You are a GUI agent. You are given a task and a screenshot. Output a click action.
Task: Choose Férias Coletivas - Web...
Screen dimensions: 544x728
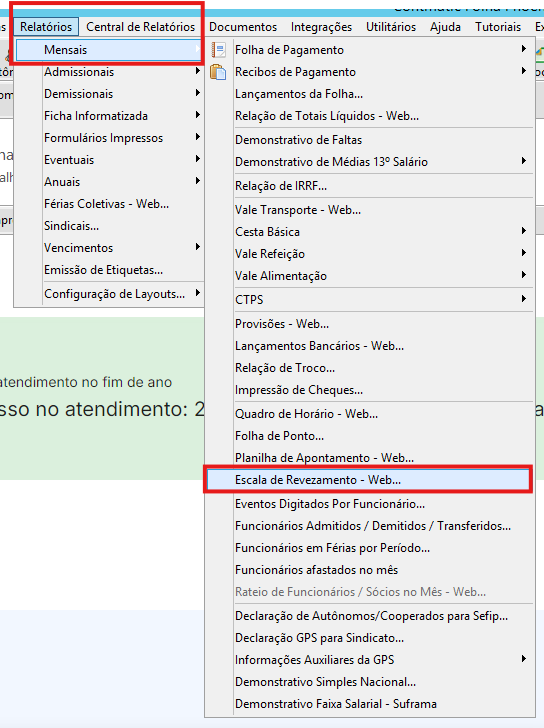click(109, 204)
